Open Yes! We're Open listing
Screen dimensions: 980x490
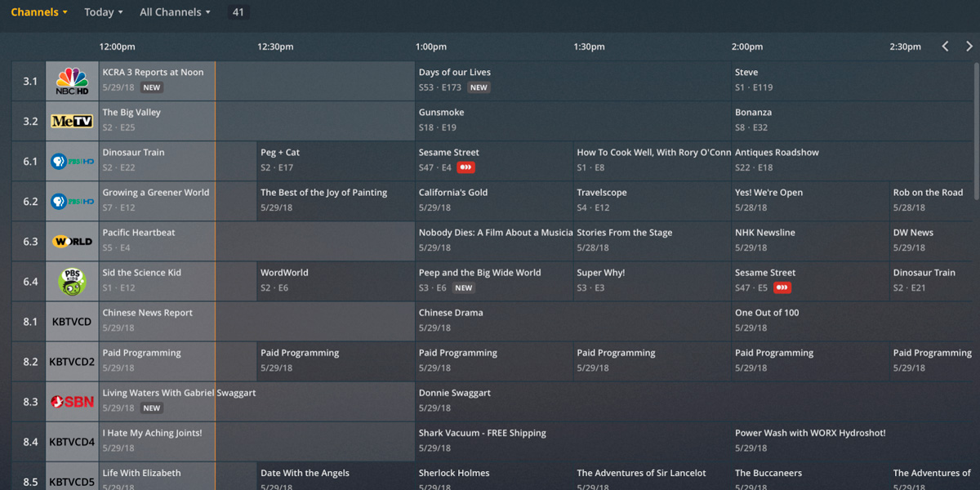coord(810,201)
